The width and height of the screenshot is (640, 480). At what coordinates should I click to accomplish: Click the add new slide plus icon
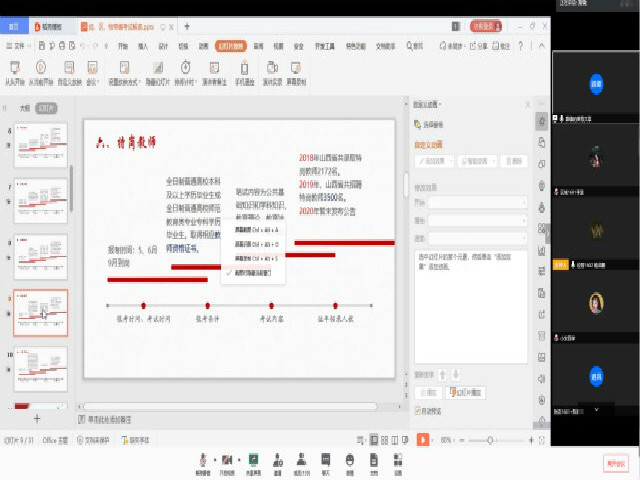(37, 419)
